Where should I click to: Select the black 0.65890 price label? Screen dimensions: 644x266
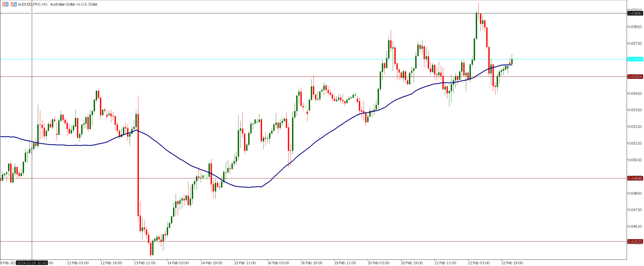635,14
